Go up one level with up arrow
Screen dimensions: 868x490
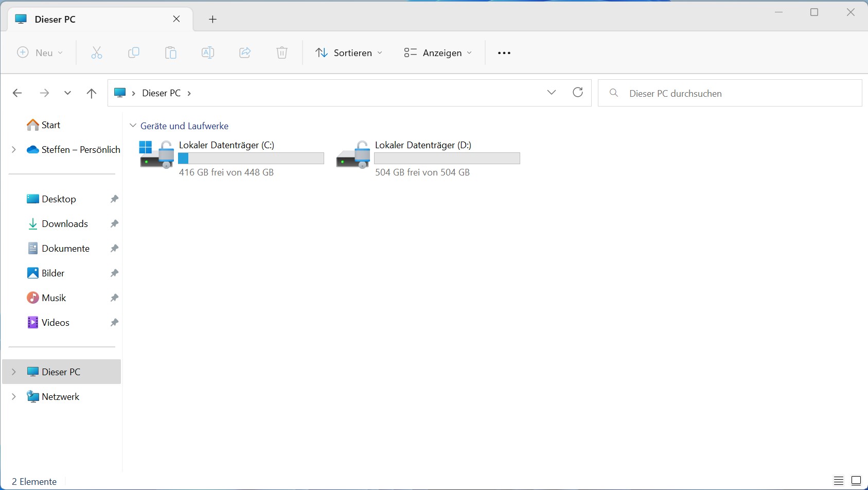92,93
